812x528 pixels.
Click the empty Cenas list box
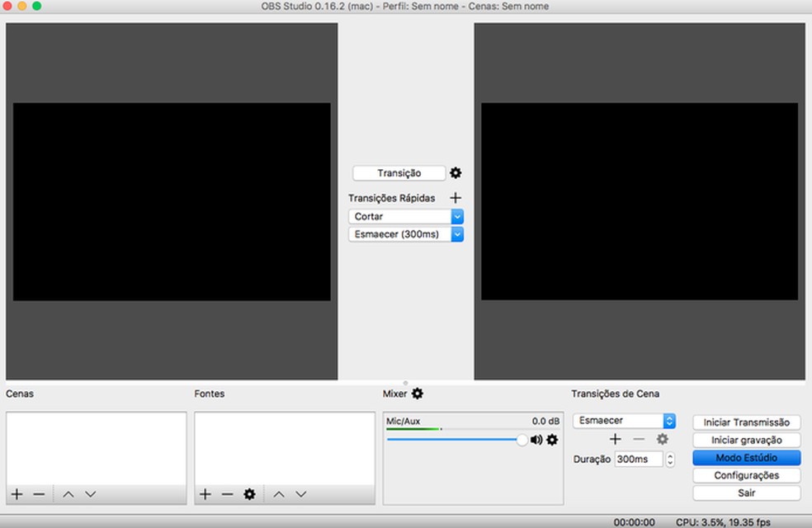[97, 448]
